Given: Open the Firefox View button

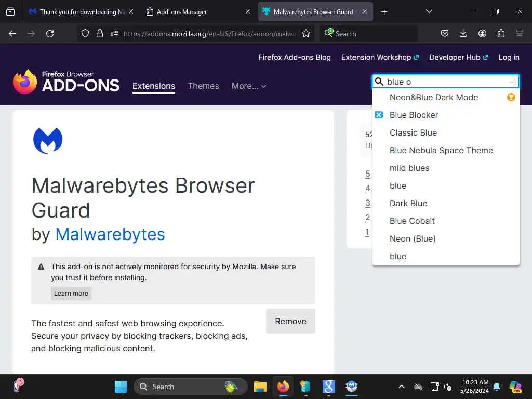Looking at the screenshot, I should point(10,12).
